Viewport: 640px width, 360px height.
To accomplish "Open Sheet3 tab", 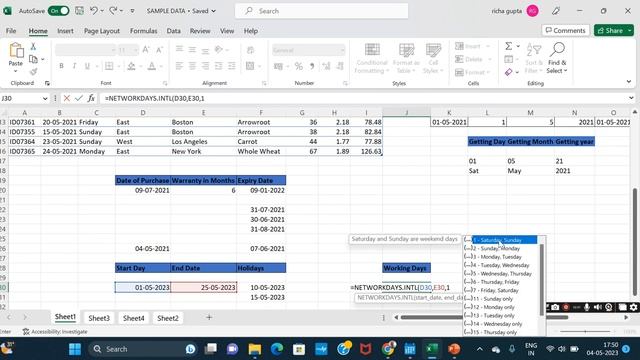I will pyautogui.click(x=99, y=318).
